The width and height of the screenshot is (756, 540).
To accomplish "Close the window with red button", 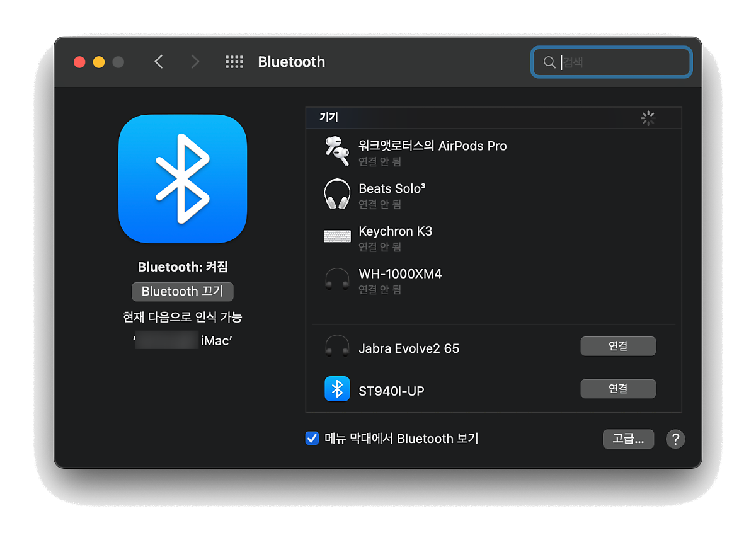I will (x=79, y=62).
